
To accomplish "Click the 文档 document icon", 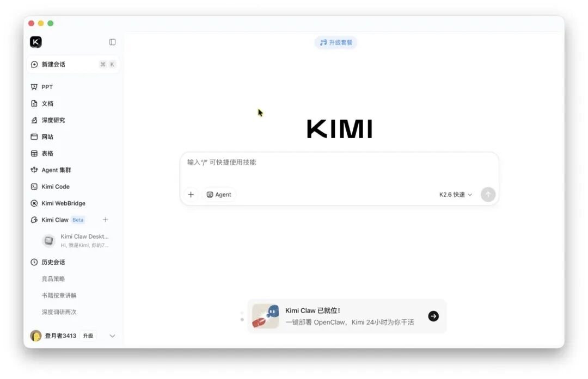I will [34, 103].
